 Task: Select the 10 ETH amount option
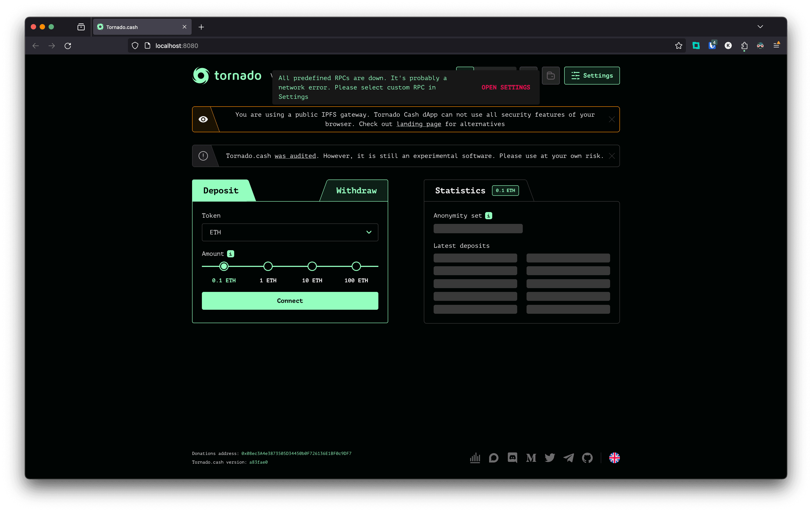click(312, 267)
